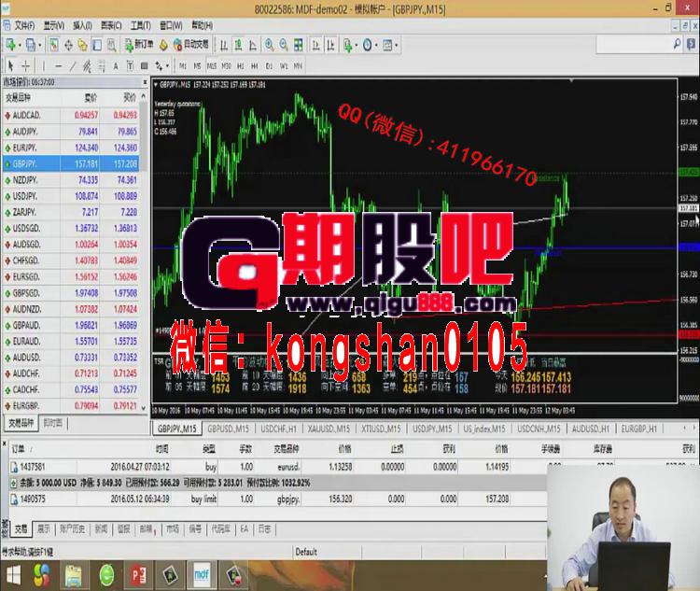Screen dimensions: 700x591
Task: Click the 新订单 new order button
Action: pyautogui.click(x=139, y=45)
